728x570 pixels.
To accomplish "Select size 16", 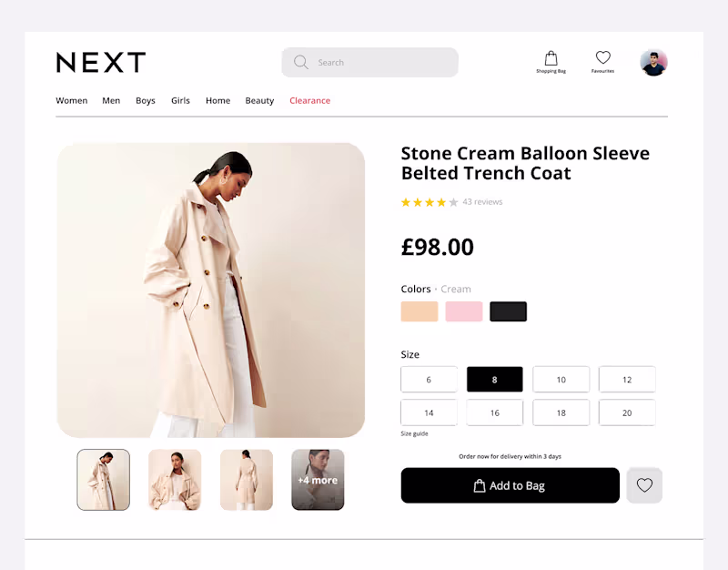I will pos(495,412).
